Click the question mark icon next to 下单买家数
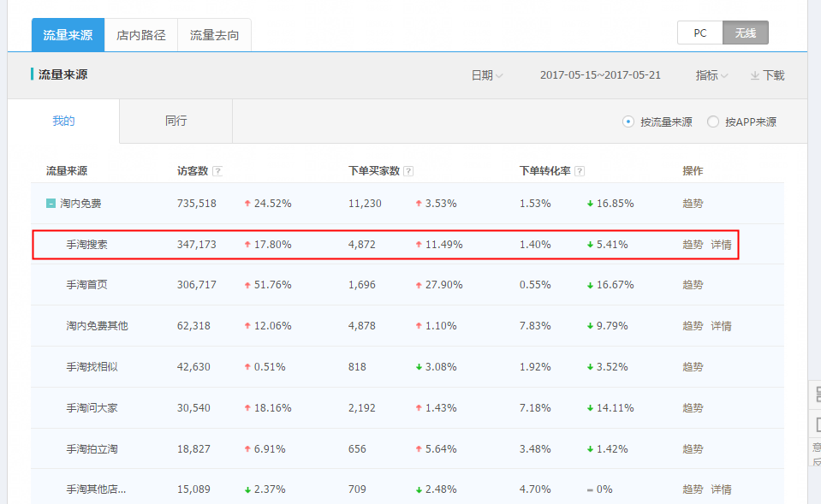The width and height of the screenshot is (821, 504). tap(408, 170)
